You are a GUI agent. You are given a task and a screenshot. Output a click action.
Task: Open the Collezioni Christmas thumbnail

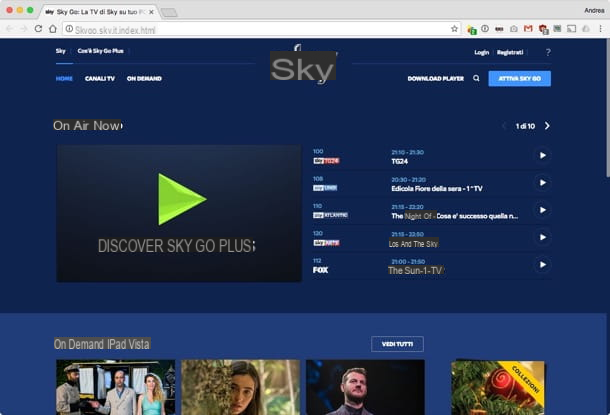coord(498,387)
